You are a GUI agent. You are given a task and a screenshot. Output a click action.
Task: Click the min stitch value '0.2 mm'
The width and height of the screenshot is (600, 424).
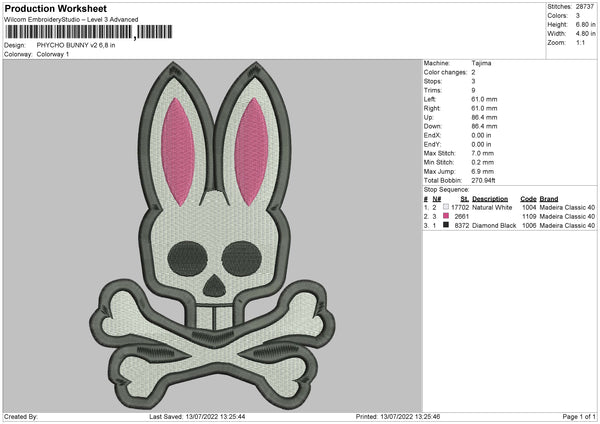tap(483, 163)
